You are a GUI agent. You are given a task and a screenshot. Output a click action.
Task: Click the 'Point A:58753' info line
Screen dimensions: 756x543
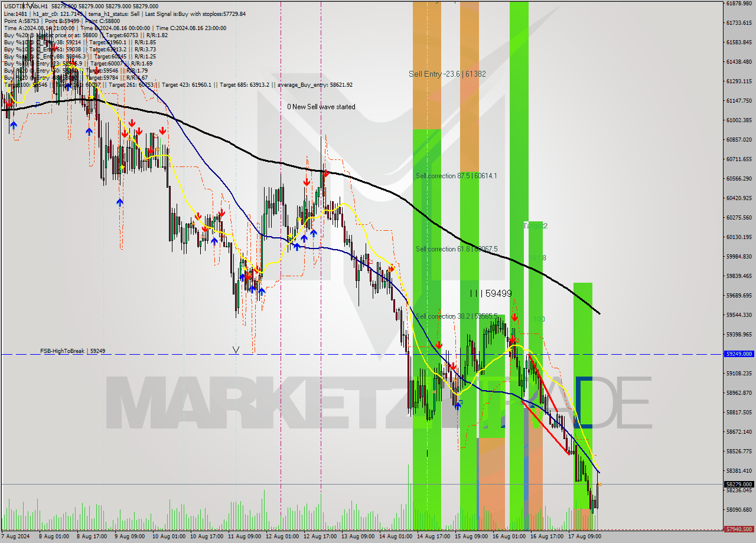[x=21, y=21]
